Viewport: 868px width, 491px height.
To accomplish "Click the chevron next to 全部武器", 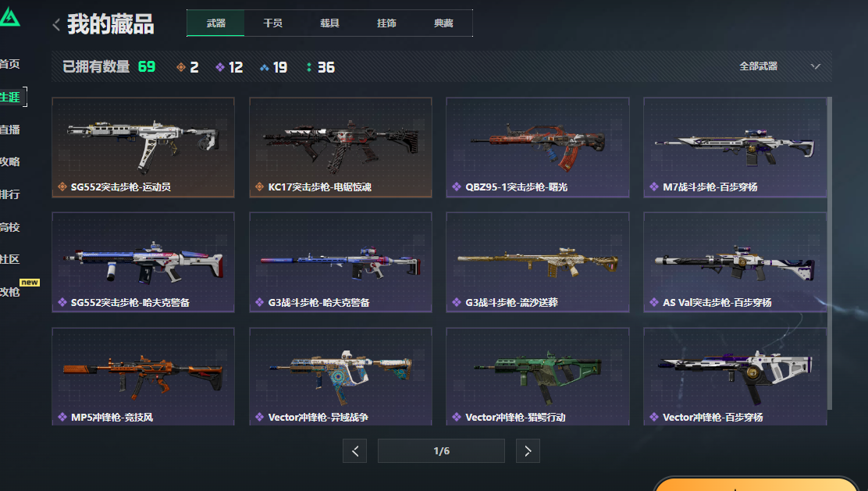I will [x=816, y=66].
